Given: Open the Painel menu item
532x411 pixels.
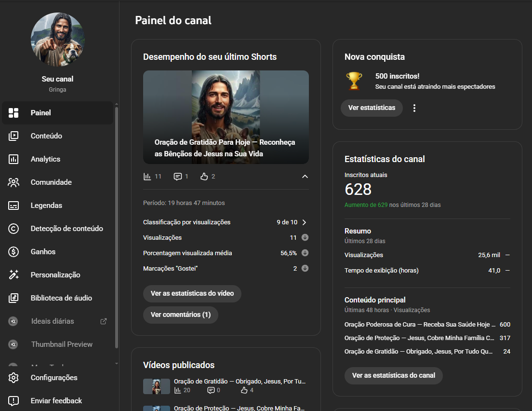Looking at the screenshot, I should point(58,113).
